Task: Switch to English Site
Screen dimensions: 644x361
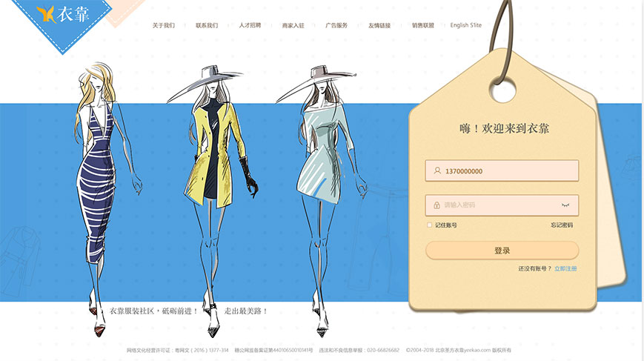Action: [x=466, y=25]
